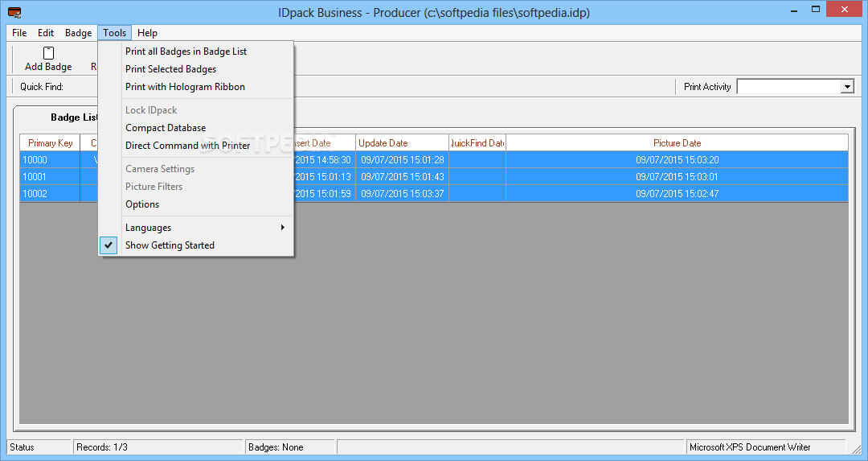868x461 pixels.
Task: Click Microsoft XPS Document Writer status entry
Action: pos(766,447)
